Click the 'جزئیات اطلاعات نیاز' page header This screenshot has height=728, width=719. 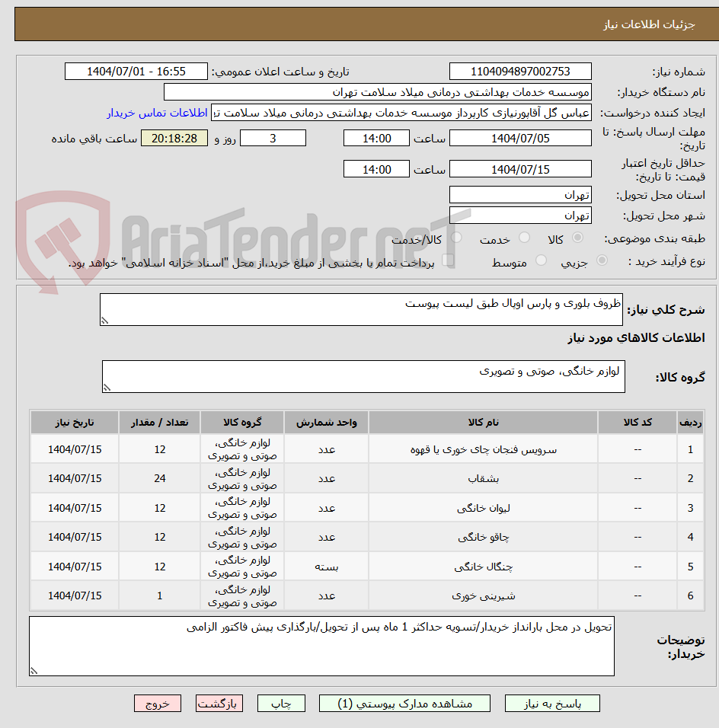click(649, 24)
